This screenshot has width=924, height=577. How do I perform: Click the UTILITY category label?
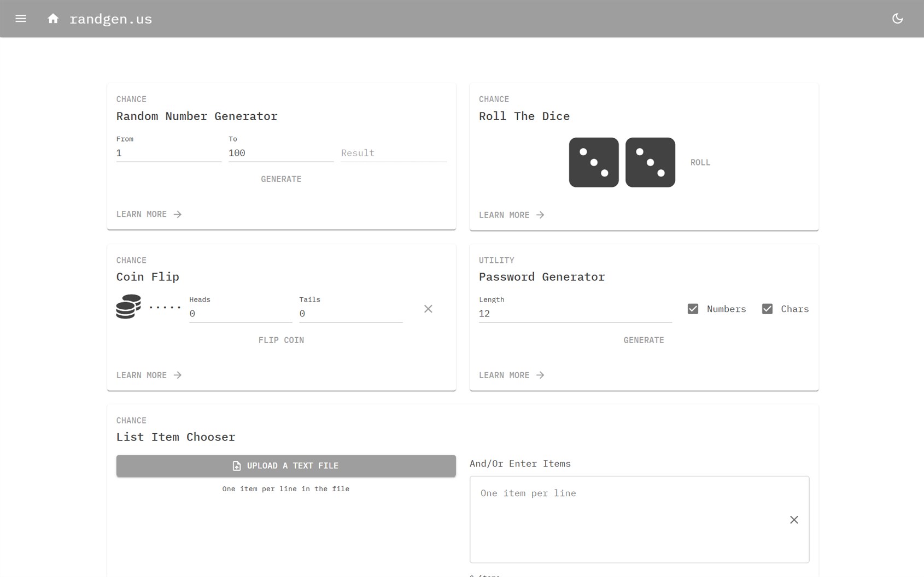496,260
